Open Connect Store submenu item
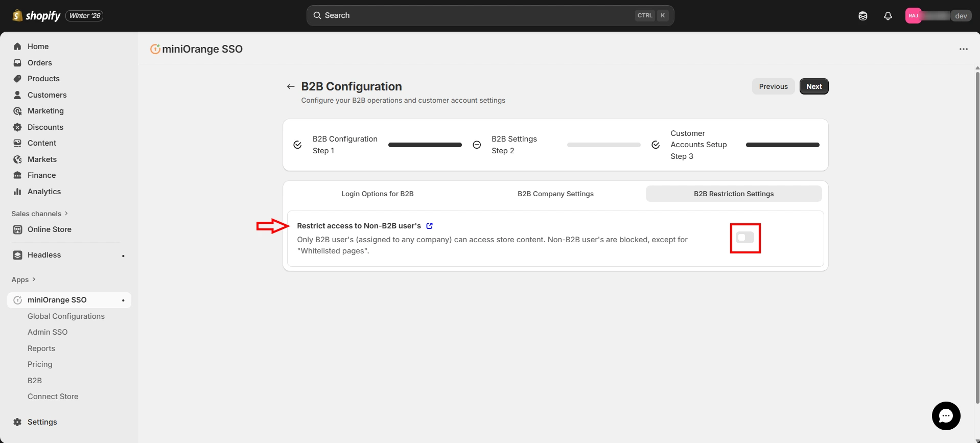Screen dimensions: 980x443 pos(53,397)
